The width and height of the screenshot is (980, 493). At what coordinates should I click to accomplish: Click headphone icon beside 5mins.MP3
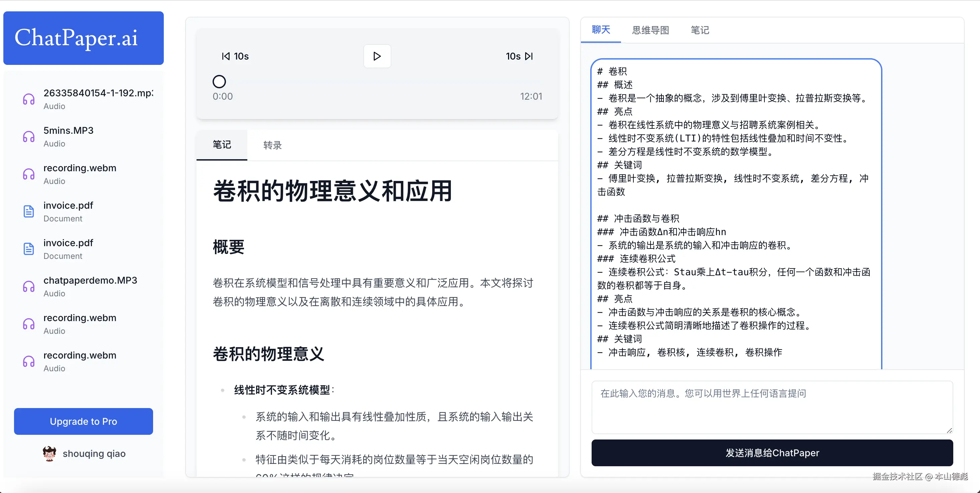tap(29, 137)
